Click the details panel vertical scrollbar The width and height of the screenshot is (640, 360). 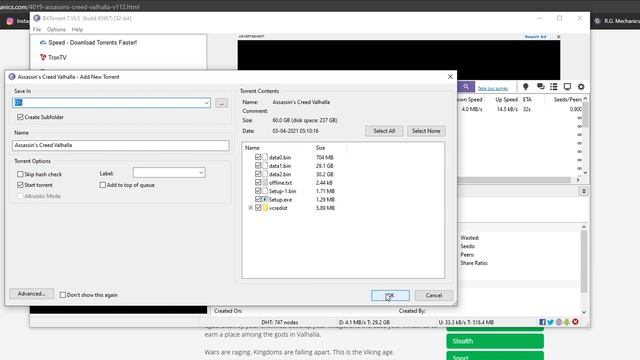[584, 261]
